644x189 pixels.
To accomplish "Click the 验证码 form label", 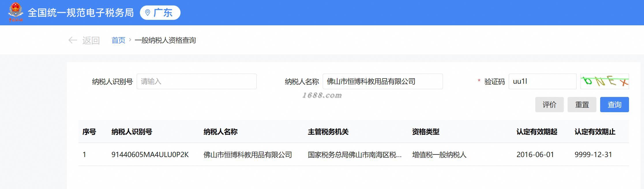I will [x=495, y=82].
